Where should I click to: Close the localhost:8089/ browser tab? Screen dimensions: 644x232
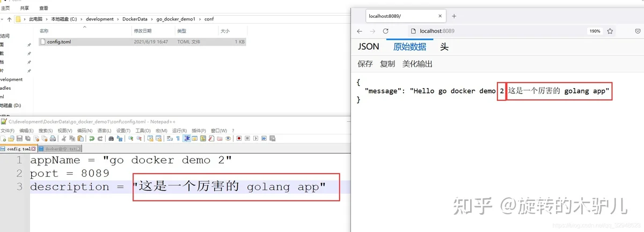(440, 16)
